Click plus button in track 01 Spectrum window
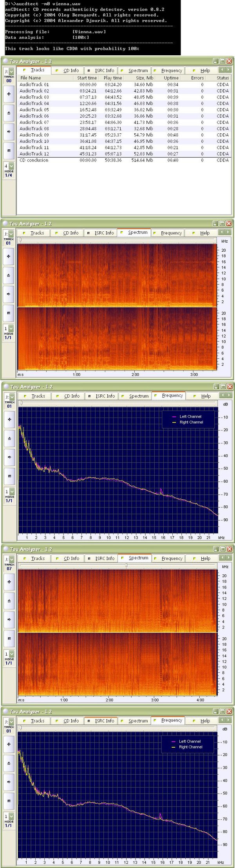Screen dimensions: 235x868 [x=9, y=256]
